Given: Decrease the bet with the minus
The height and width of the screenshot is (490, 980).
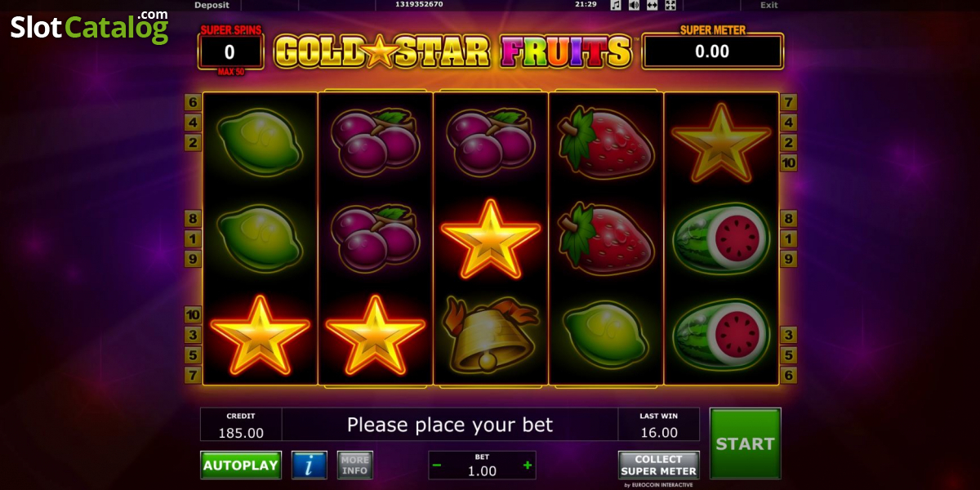Looking at the screenshot, I should tap(437, 465).
